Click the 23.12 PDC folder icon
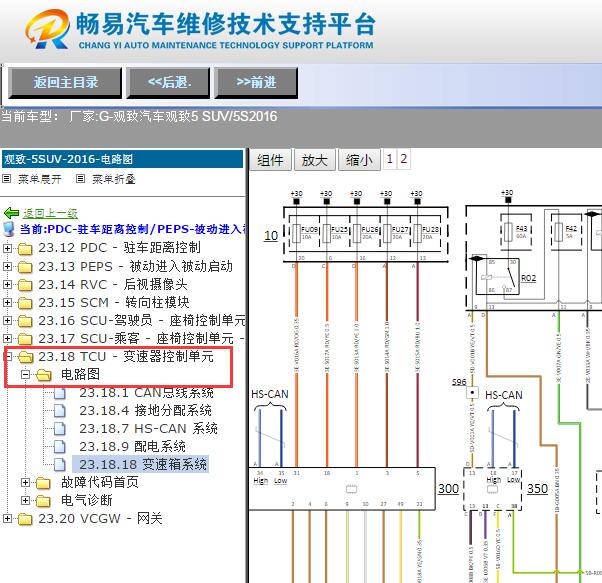Screen dimensions: 602x583 [x=25, y=249]
